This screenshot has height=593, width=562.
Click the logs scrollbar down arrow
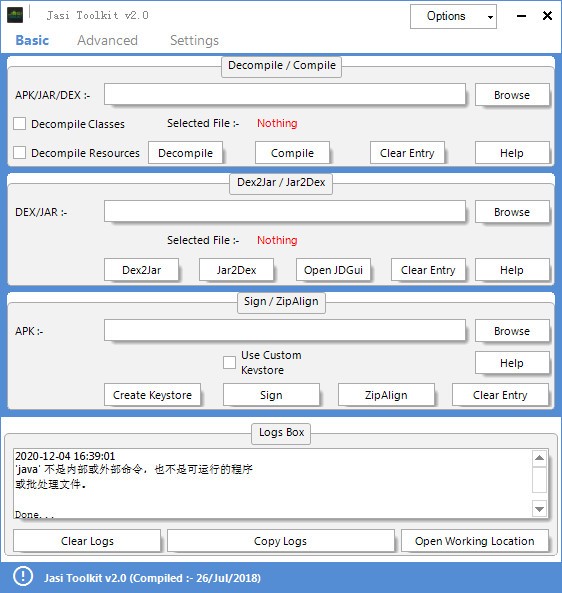[x=539, y=509]
